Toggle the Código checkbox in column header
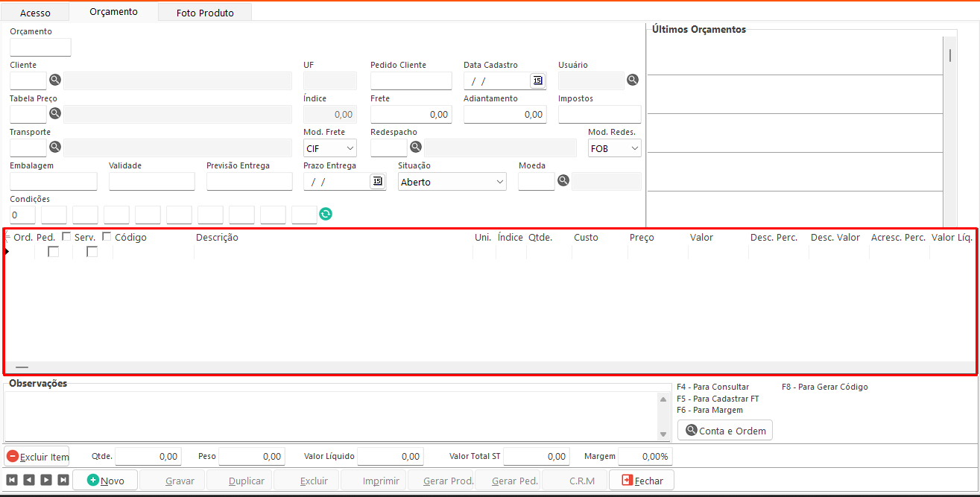The width and height of the screenshot is (980, 497). 107,237
